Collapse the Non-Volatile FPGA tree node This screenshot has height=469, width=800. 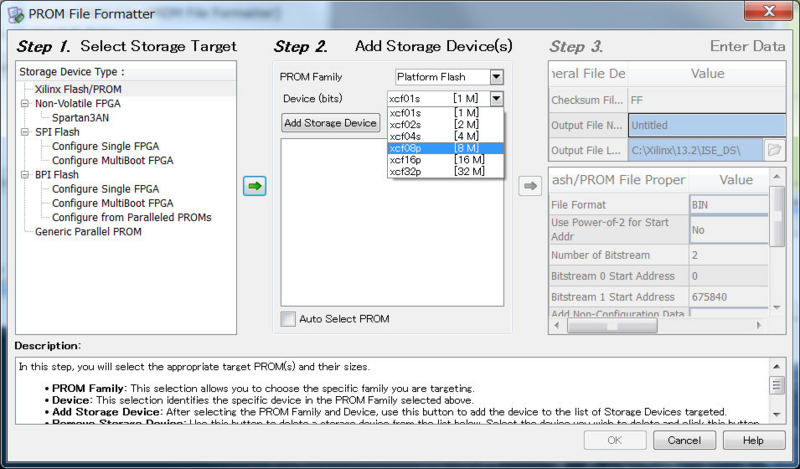[x=24, y=104]
